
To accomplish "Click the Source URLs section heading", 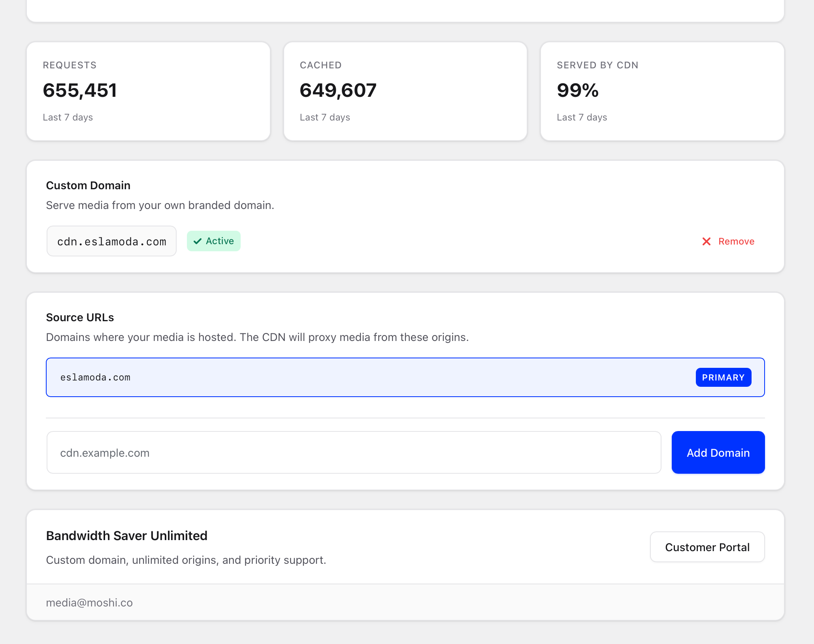I will click(80, 317).
